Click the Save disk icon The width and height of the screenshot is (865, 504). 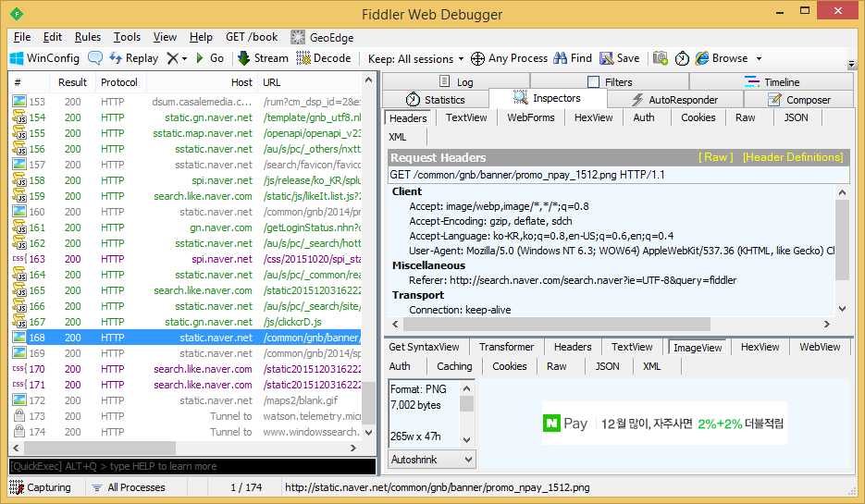point(607,58)
